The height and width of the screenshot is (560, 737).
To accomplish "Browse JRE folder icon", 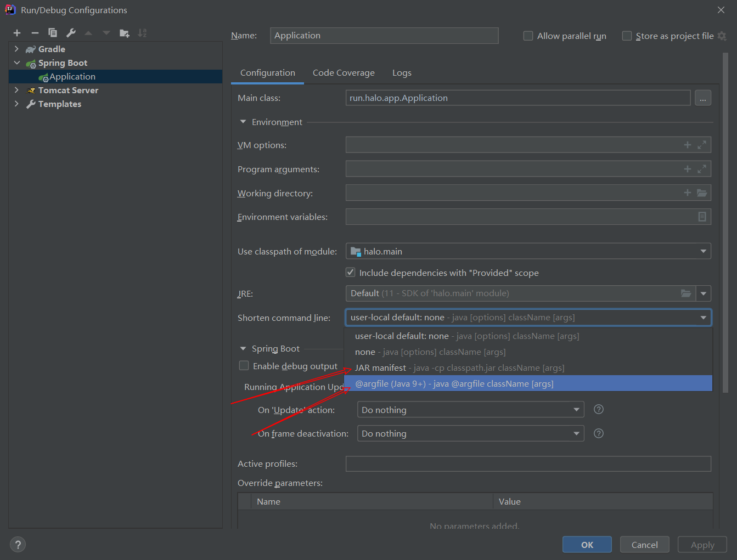I will tap(686, 293).
